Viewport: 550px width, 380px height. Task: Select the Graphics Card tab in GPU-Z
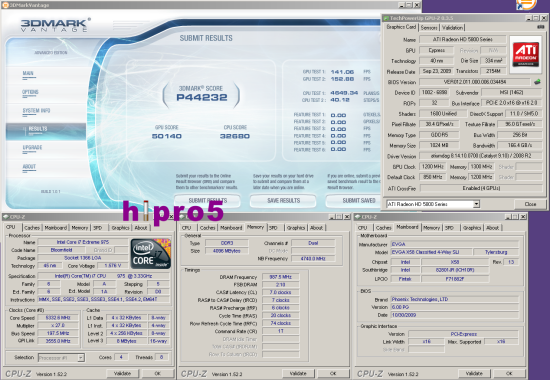[401, 27]
